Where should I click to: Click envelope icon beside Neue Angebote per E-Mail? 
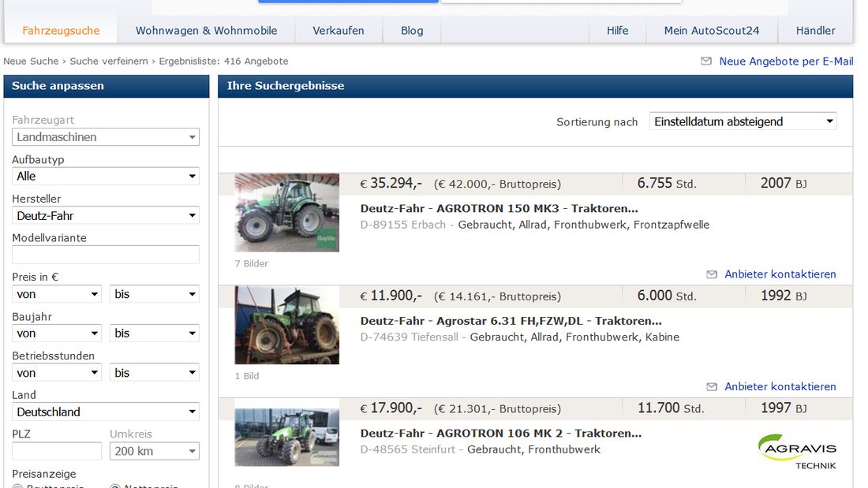[x=706, y=61]
